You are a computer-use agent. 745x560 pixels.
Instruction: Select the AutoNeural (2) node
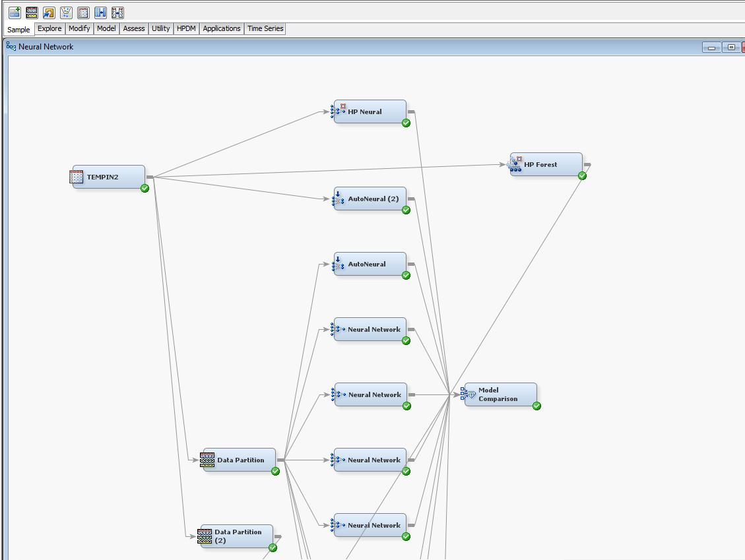(370, 198)
